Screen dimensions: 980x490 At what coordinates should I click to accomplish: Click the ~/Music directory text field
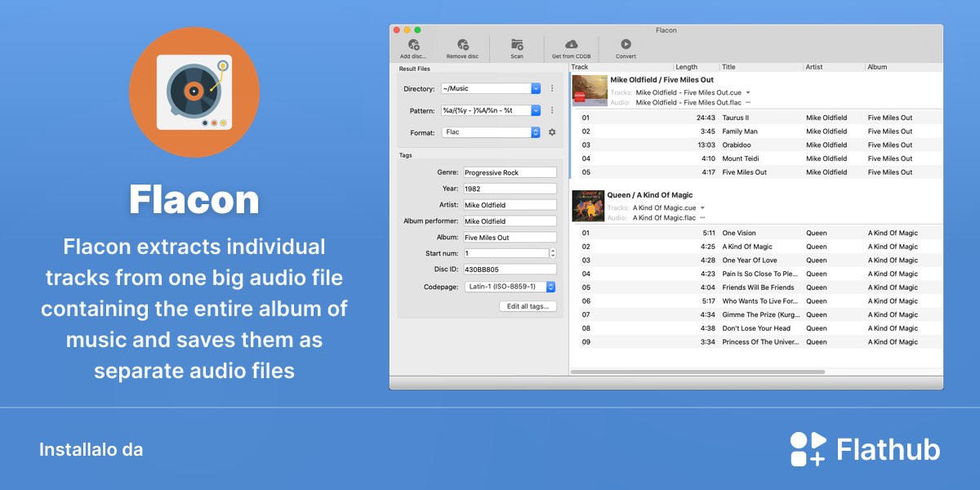[486, 88]
